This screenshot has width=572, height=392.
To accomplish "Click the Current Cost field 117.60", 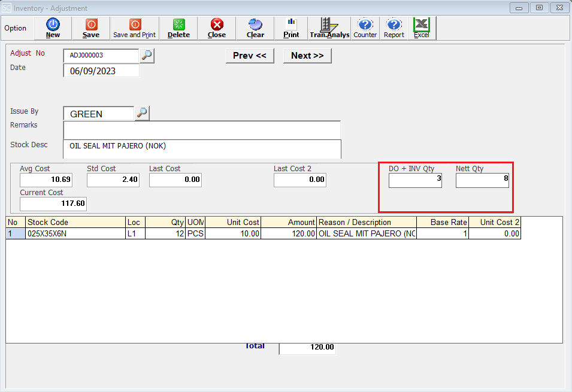I will pos(53,203).
